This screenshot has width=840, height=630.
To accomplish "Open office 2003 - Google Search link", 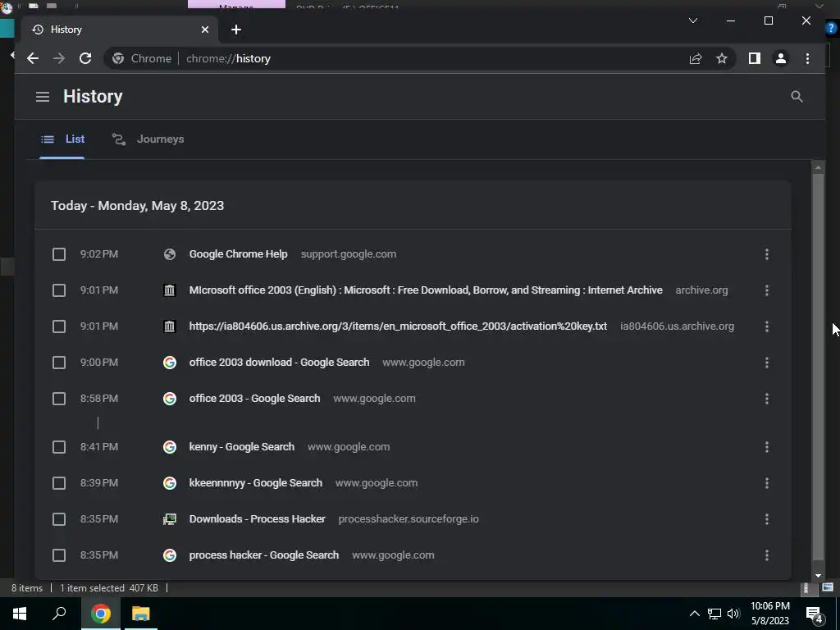I will [x=254, y=399].
